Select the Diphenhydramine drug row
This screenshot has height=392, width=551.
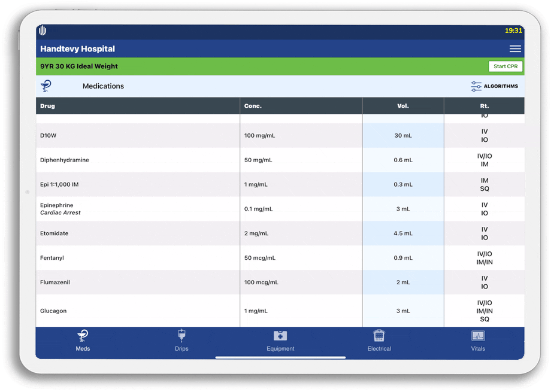tap(65, 160)
